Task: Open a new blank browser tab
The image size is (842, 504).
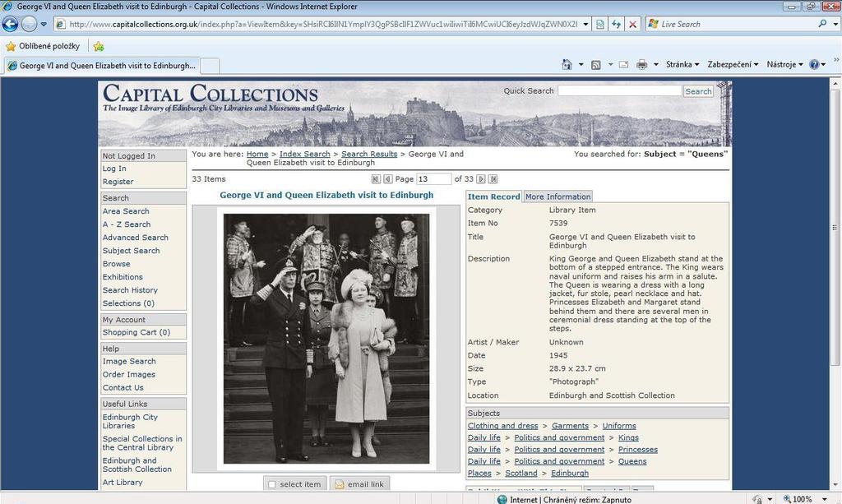Action: (x=210, y=66)
